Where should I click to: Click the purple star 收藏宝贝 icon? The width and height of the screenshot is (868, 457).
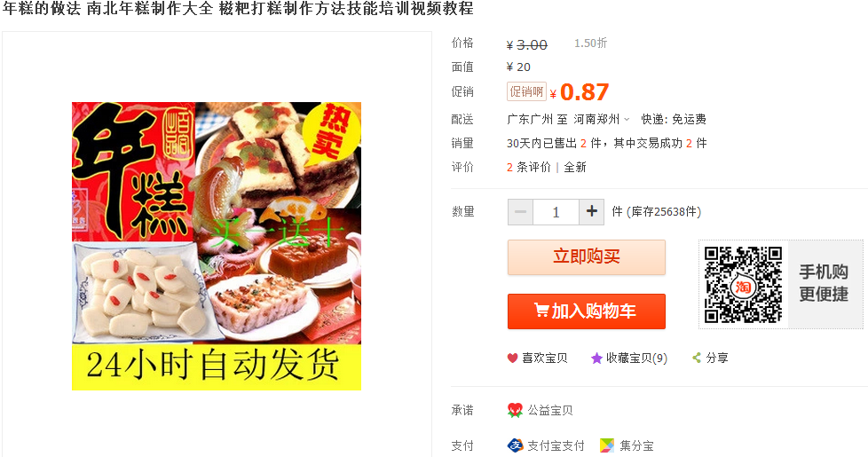point(596,359)
